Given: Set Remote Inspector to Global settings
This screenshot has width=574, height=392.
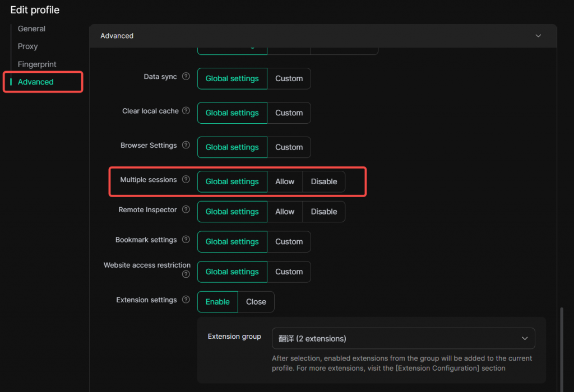Looking at the screenshot, I should (232, 212).
